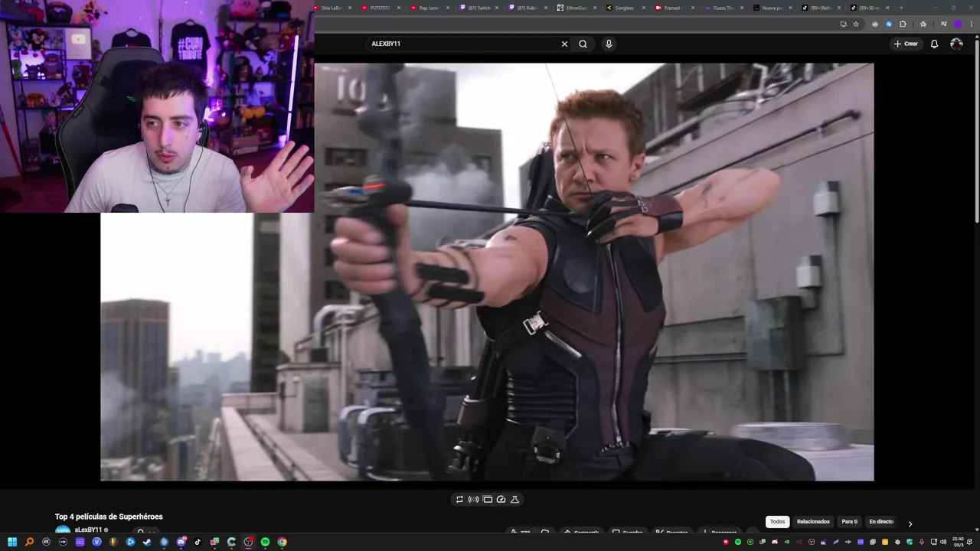
Task: Show more filter chips with the right chevron
Action: [910, 523]
